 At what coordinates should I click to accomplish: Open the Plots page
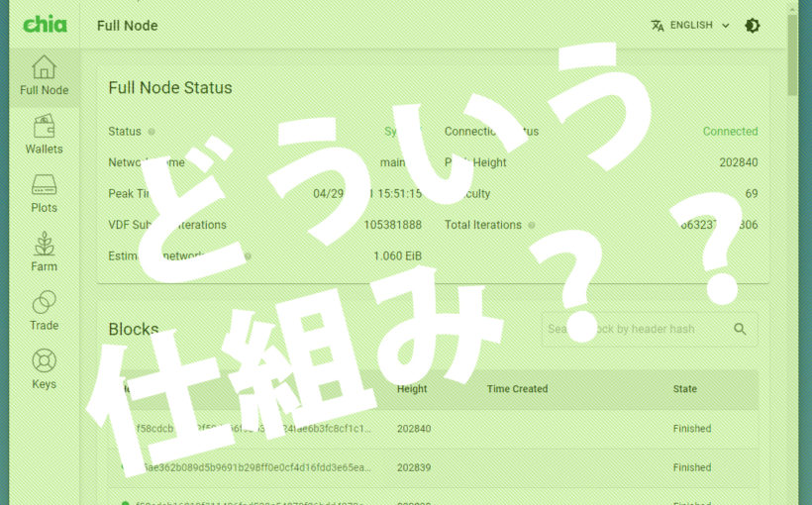point(44,194)
